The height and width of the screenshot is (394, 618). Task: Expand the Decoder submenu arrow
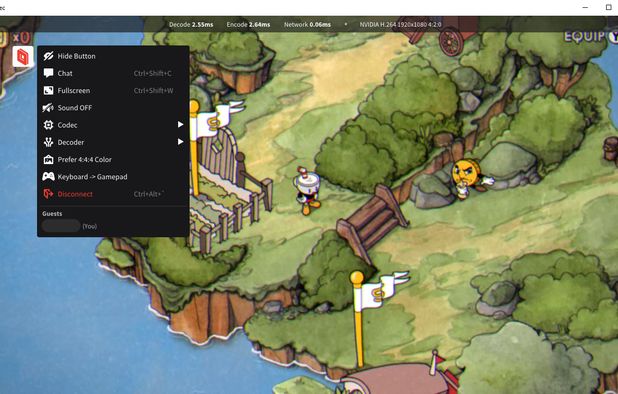tap(180, 142)
